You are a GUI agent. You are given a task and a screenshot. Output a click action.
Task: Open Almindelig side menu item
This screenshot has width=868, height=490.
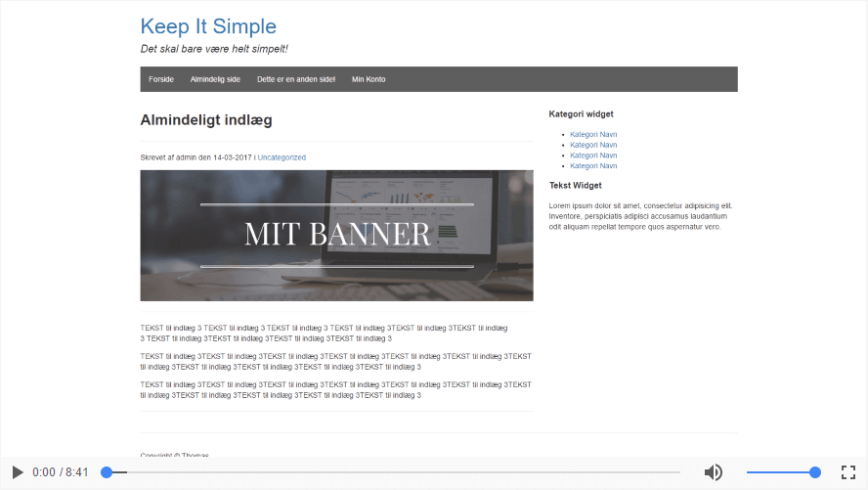[x=215, y=79]
